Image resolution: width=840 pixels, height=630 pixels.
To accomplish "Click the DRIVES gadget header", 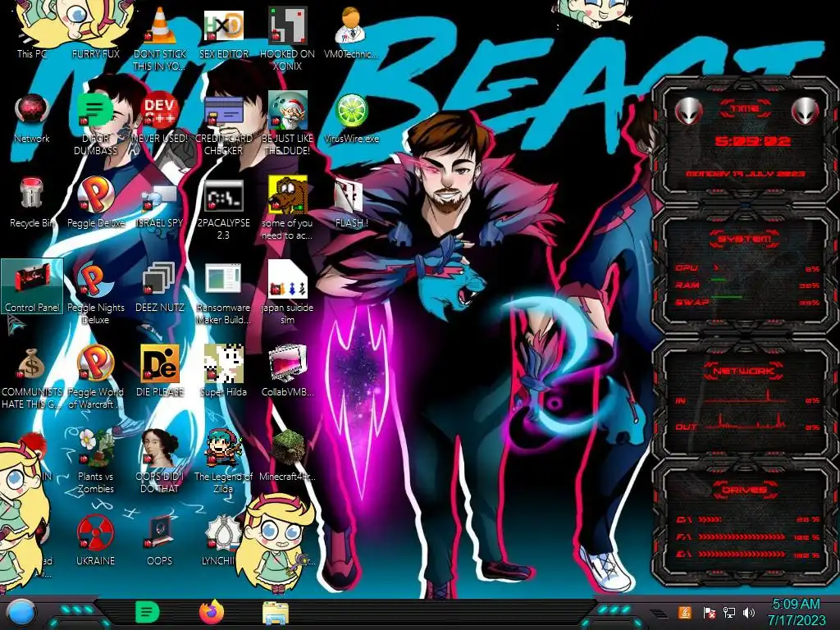I will click(744, 490).
